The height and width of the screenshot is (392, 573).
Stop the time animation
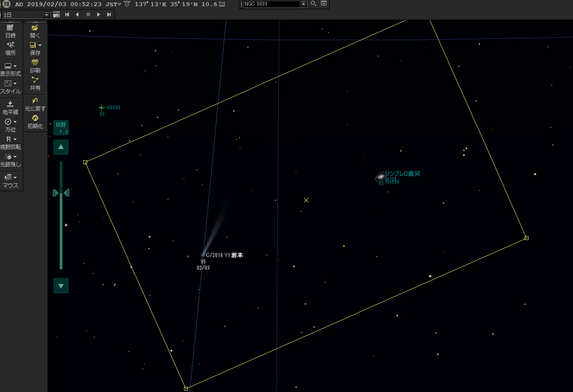click(88, 14)
